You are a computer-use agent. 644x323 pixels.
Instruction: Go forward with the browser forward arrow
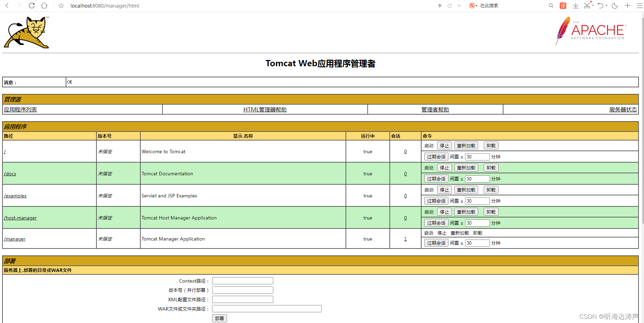[x=19, y=6]
